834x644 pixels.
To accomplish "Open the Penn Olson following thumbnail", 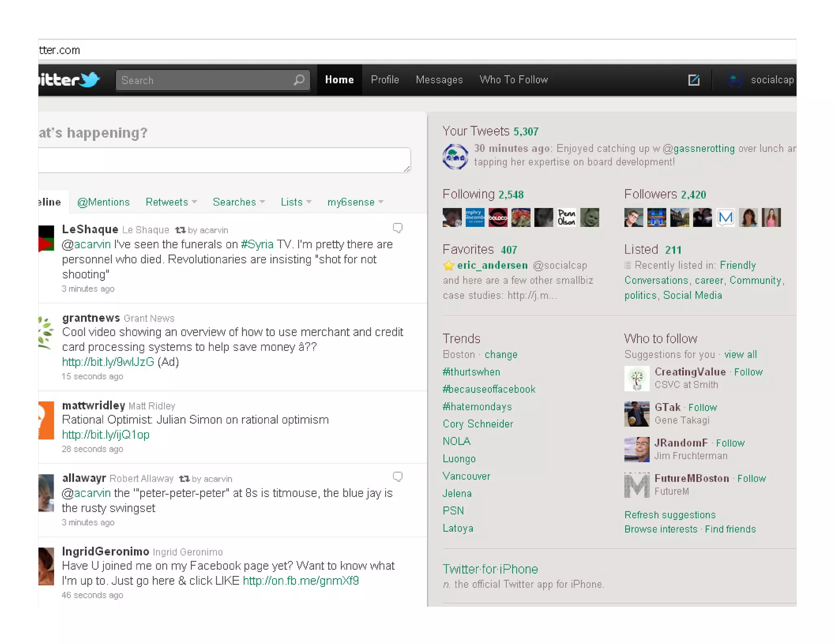I will 566,217.
